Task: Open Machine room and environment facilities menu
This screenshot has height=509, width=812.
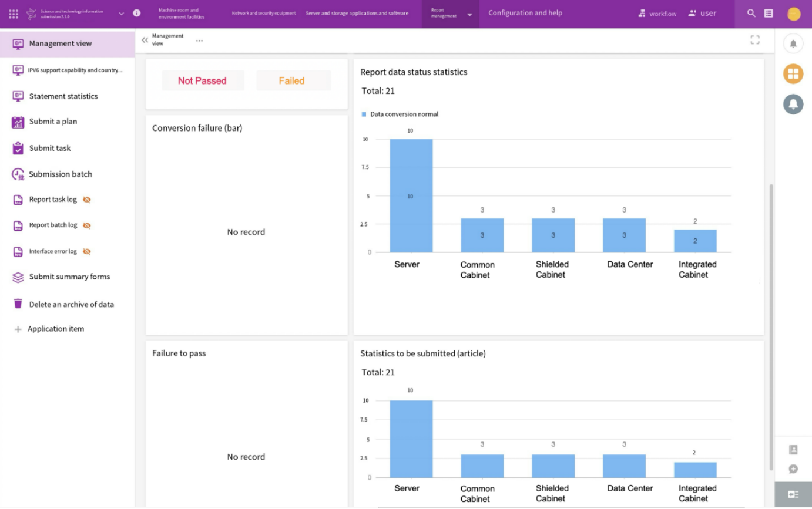Action: (x=182, y=14)
